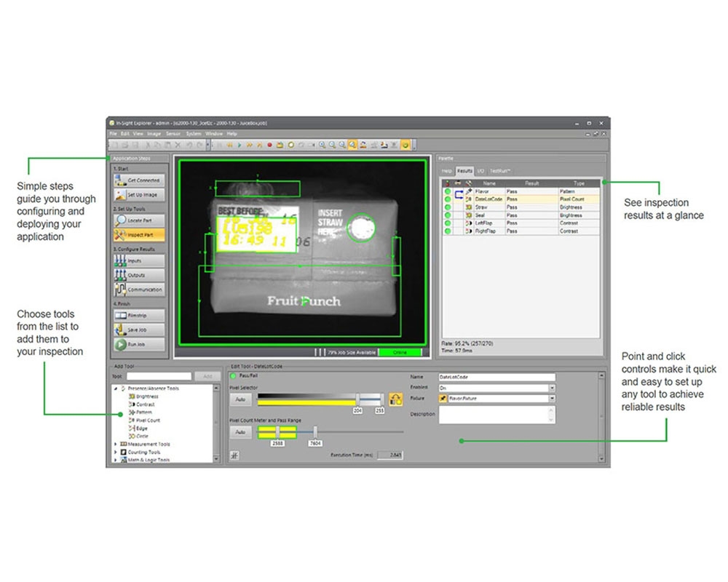Screen dimensions: 728x582
Task: Open the Inputs configuration step
Action: [x=139, y=260]
